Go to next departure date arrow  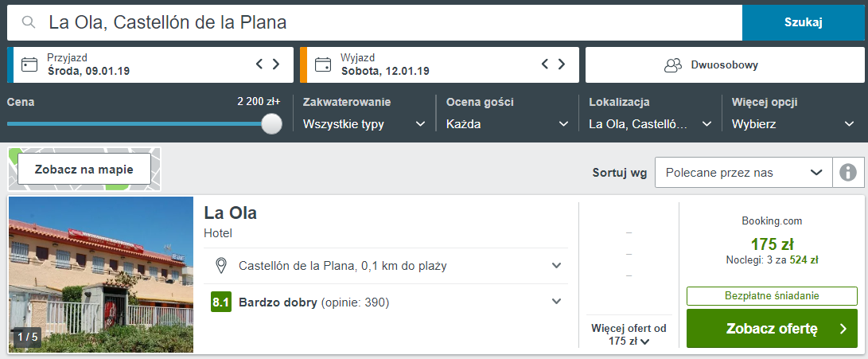pyautogui.click(x=562, y=64)
